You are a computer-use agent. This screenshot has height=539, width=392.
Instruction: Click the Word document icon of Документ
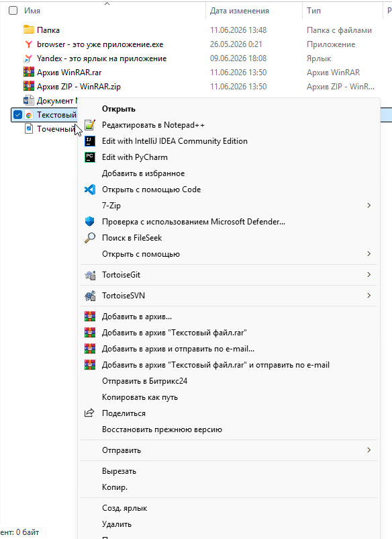28,100
